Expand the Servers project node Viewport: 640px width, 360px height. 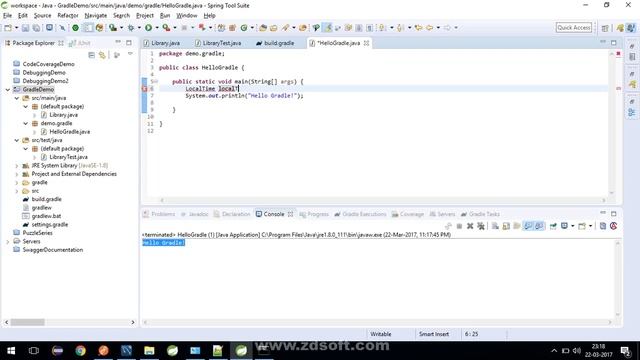(x=8, y=242)
